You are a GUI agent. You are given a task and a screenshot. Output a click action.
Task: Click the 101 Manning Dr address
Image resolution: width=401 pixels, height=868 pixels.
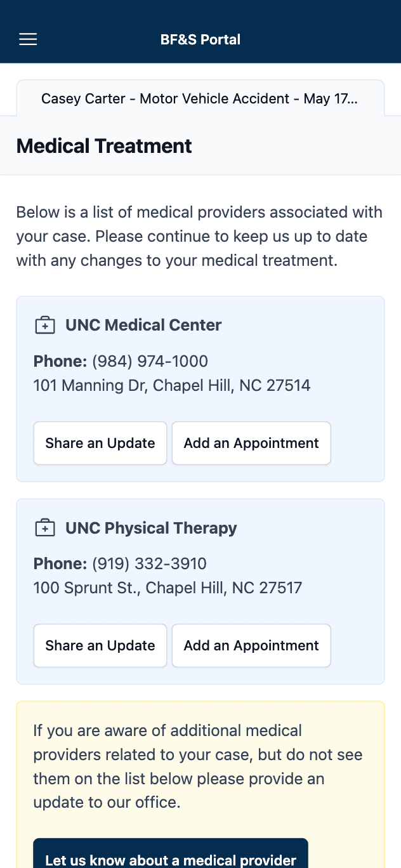171,385
